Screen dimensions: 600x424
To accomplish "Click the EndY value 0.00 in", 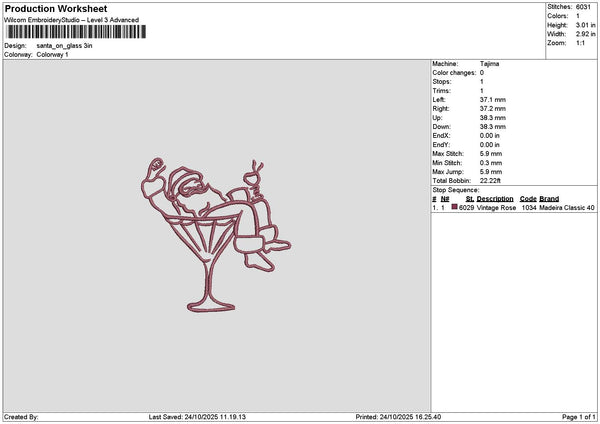I will tap(489, 145).
